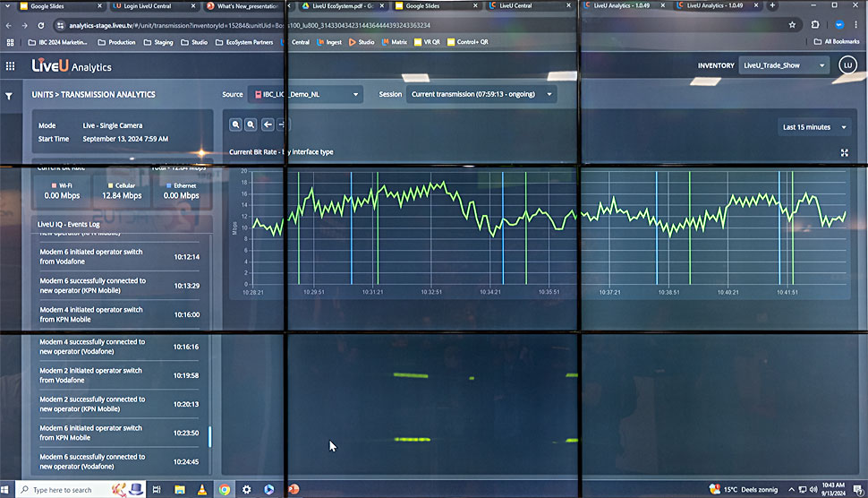Open the IBC 2024 Marketing bookmark folder
The height and width of the screenshot is (498, 868).
57,42
